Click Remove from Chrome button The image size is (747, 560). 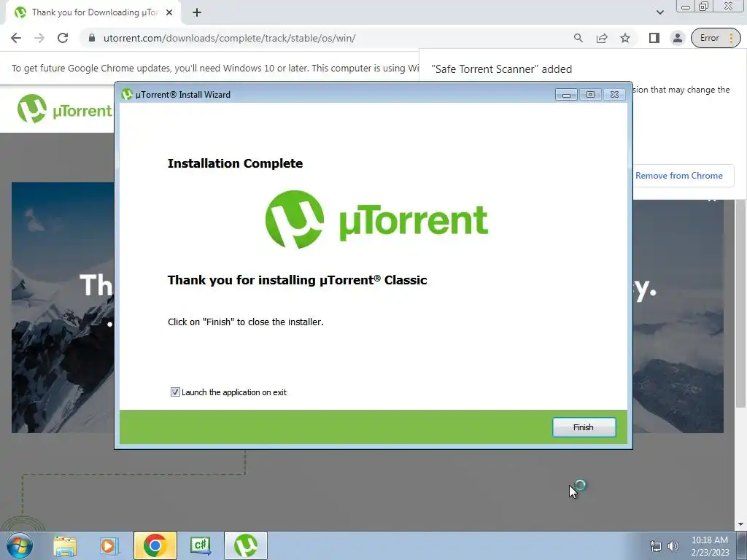point(679,176)
